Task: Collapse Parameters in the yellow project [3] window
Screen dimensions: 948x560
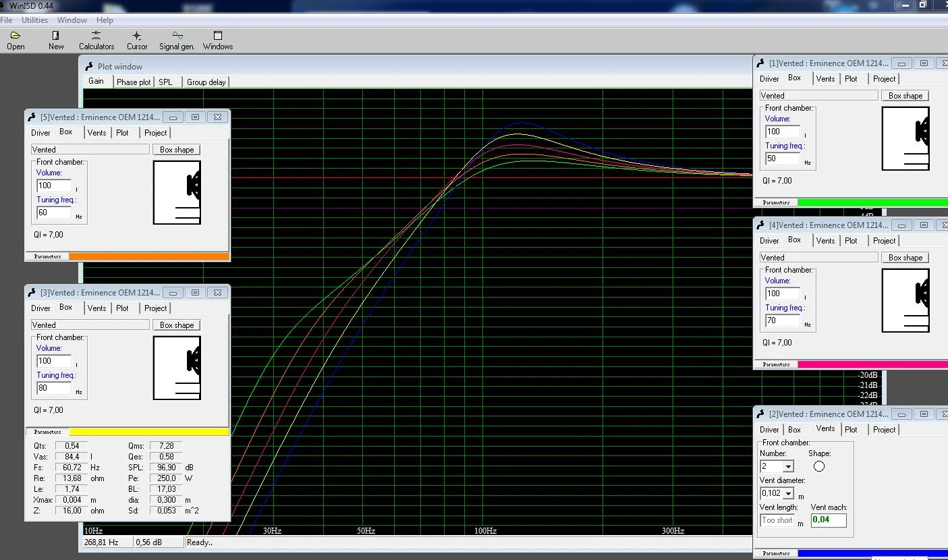Action: (x=47, y=432)
